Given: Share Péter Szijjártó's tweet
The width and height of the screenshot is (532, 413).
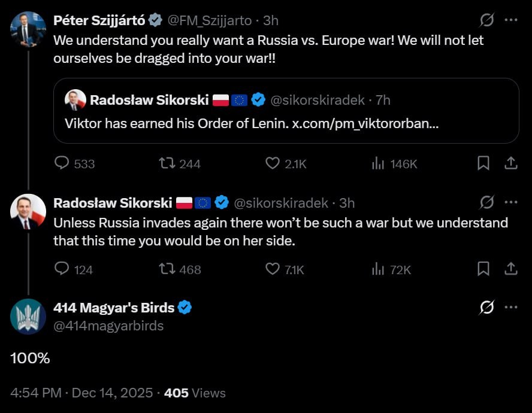Looking at the screenshot, I should pyautogui.click(x=511, y=163).
